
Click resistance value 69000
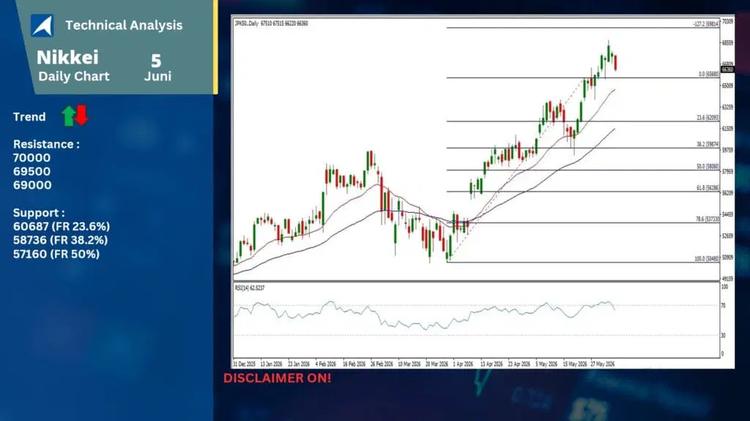[x=32, y=185]
